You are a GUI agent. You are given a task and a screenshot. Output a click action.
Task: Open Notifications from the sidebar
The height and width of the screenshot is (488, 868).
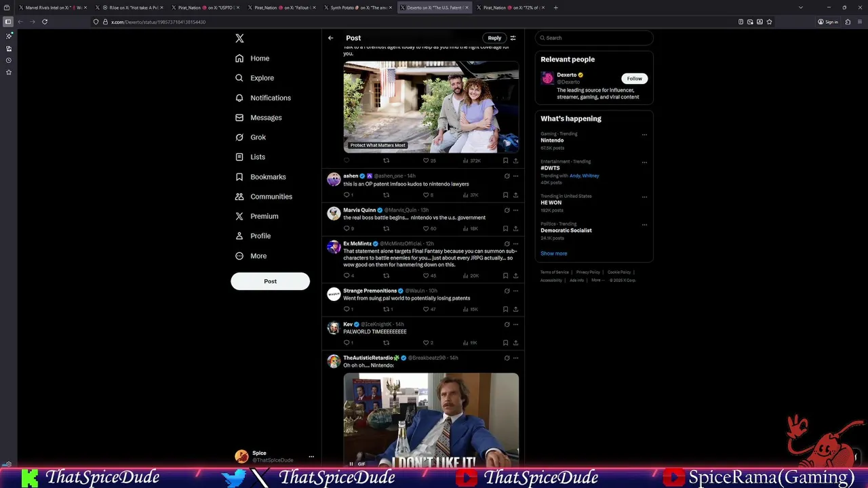tap(262, 98)
